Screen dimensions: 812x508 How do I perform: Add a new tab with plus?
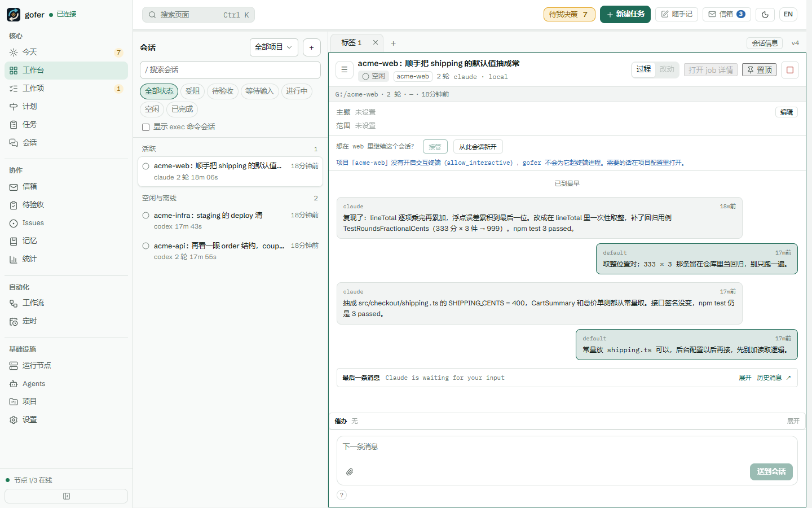[x=394, y=43]
